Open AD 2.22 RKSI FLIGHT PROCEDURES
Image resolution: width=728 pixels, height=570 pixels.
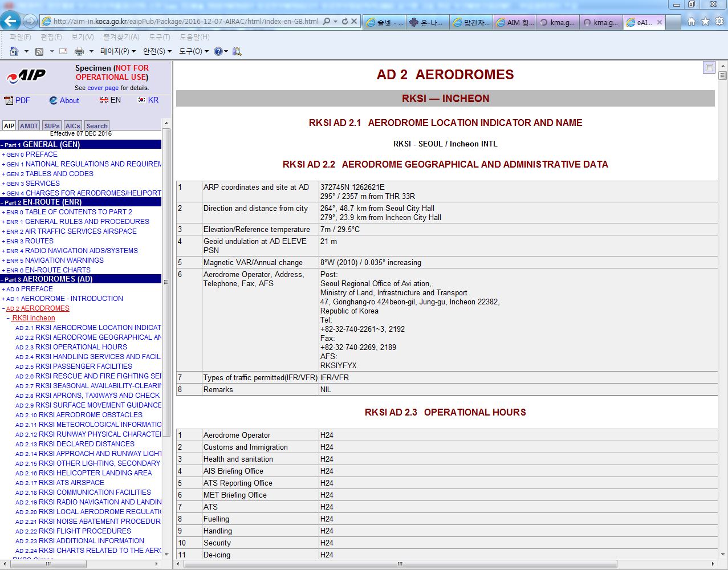pos(73,531)
